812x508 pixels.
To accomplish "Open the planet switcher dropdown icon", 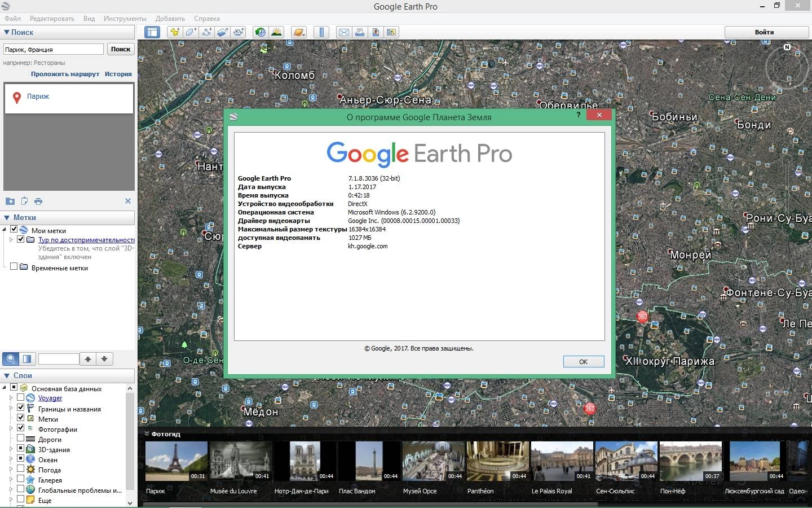I will (299, 32).
